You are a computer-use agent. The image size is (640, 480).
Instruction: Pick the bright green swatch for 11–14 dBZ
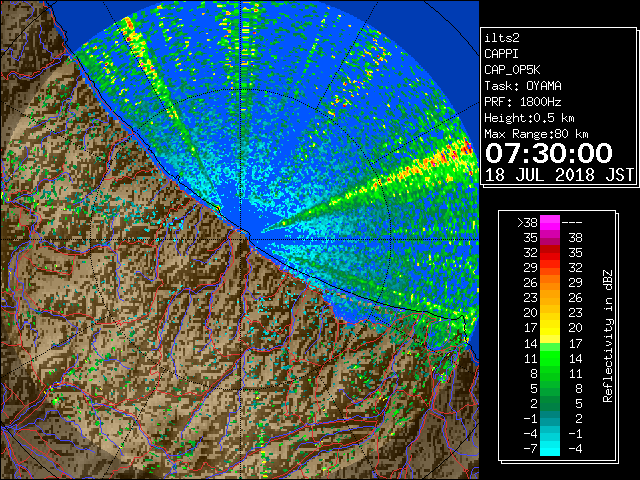550,358
